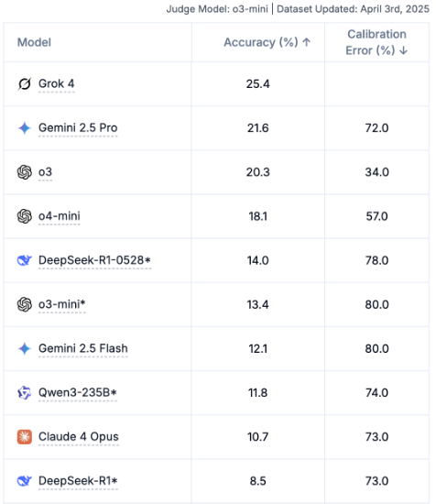Click the Gemini 2.5 Pro star icon

point(25,128)
